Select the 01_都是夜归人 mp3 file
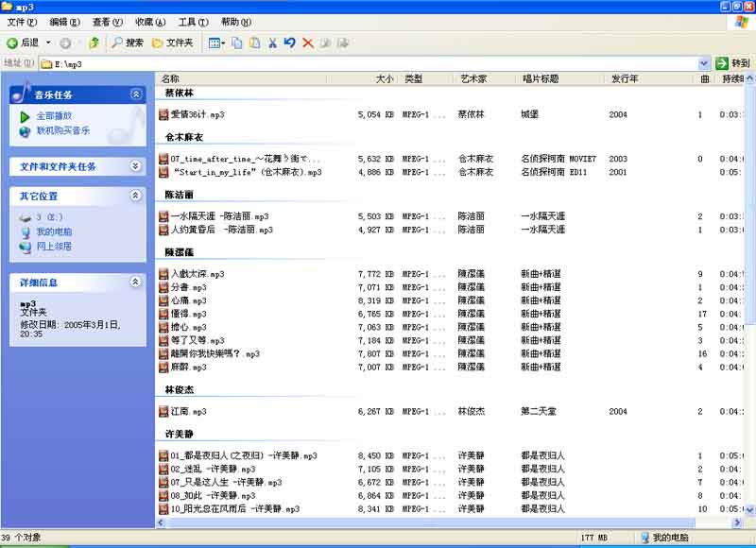 coord(238,456)
